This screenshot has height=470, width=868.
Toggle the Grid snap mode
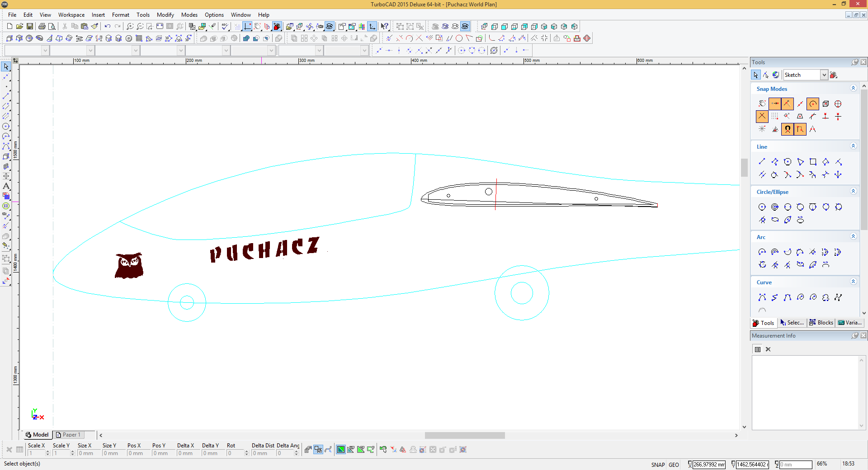775,117
